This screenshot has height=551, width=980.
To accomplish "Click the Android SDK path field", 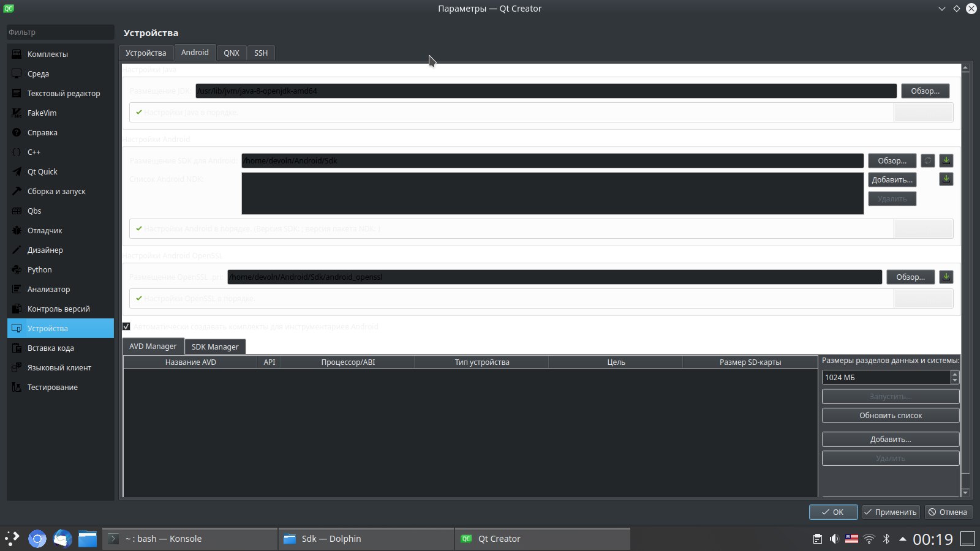I will (552, 160).
